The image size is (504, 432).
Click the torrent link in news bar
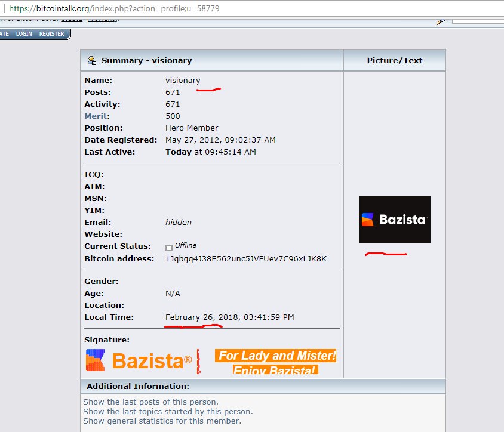tap(103, 19)
